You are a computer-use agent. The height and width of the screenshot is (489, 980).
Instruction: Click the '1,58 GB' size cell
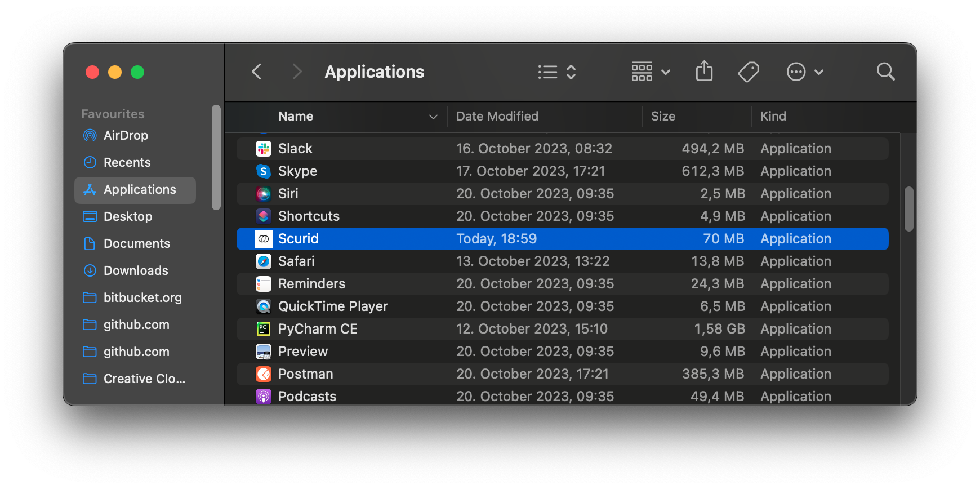pyautogui.click(x=719, y=329)
